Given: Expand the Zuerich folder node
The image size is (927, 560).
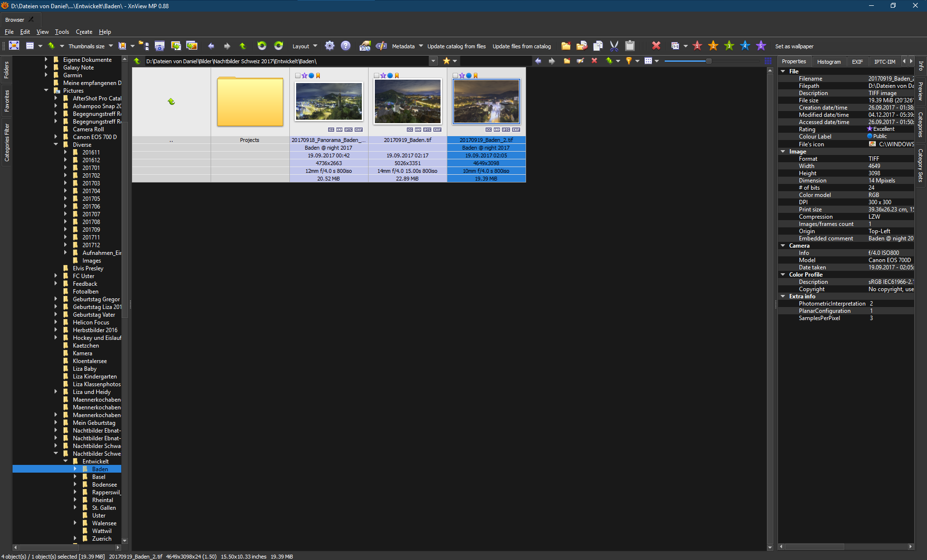Looking at the screenshot, I should [75, 538].
